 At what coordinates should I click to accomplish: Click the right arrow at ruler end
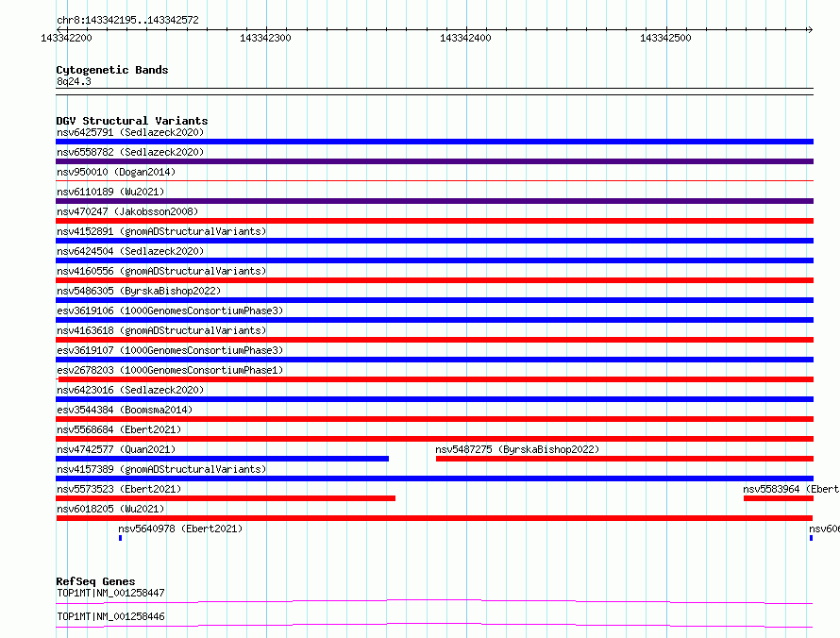[x=810, y=29]
